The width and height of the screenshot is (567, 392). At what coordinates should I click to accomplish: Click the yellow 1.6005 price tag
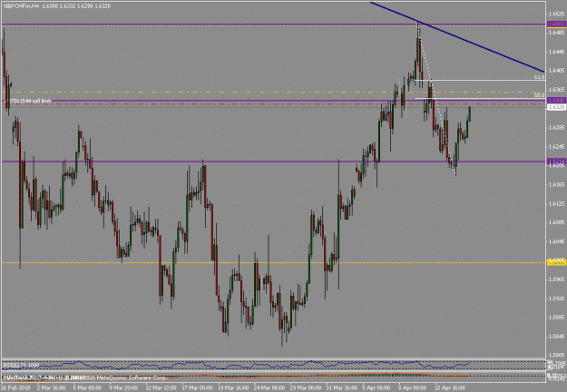556,263
